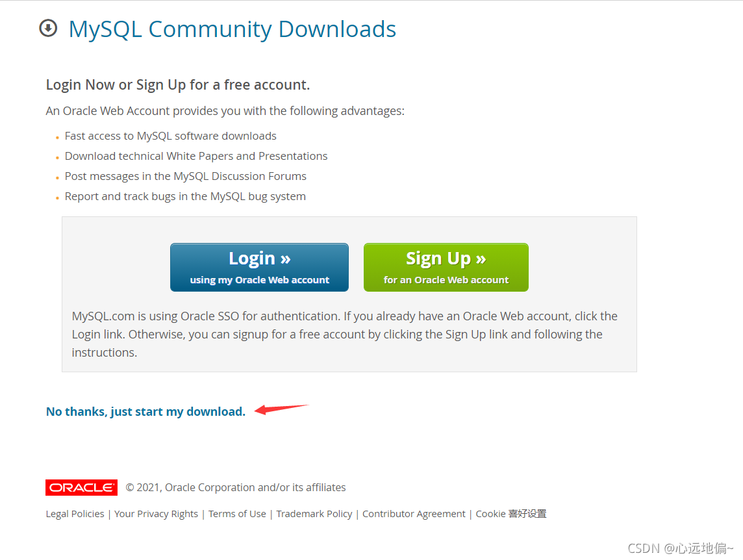Screen dimensions: 743x560
Task: Go to the Terms of Use link
Action: (237, 514)
